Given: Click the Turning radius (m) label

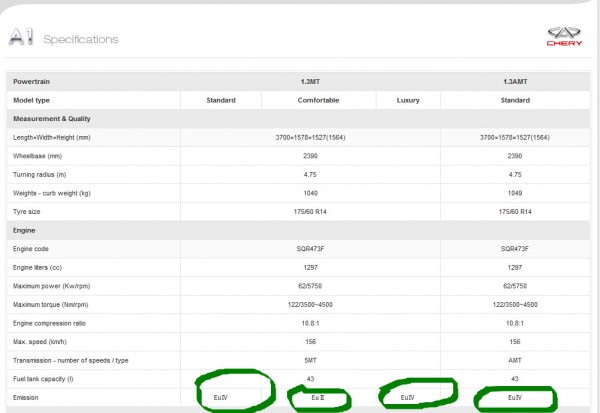Looking at the screenshot, I should 39,175.
